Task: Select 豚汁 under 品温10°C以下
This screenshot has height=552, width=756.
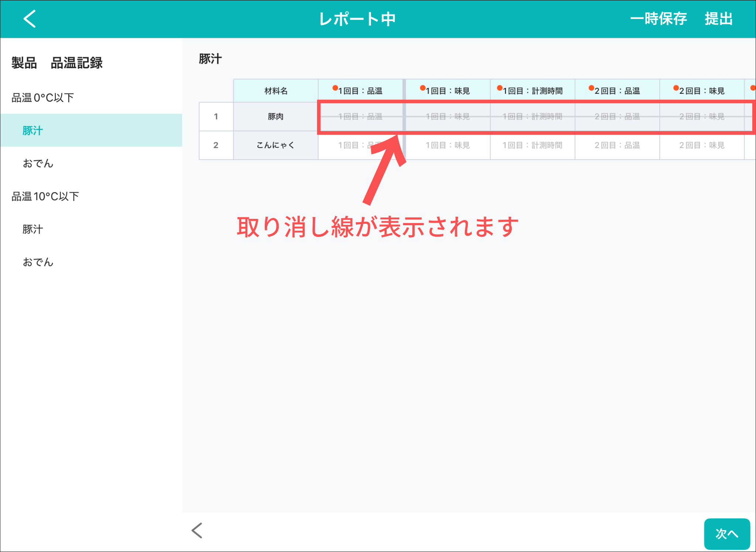Action: [x=32, y=229]
